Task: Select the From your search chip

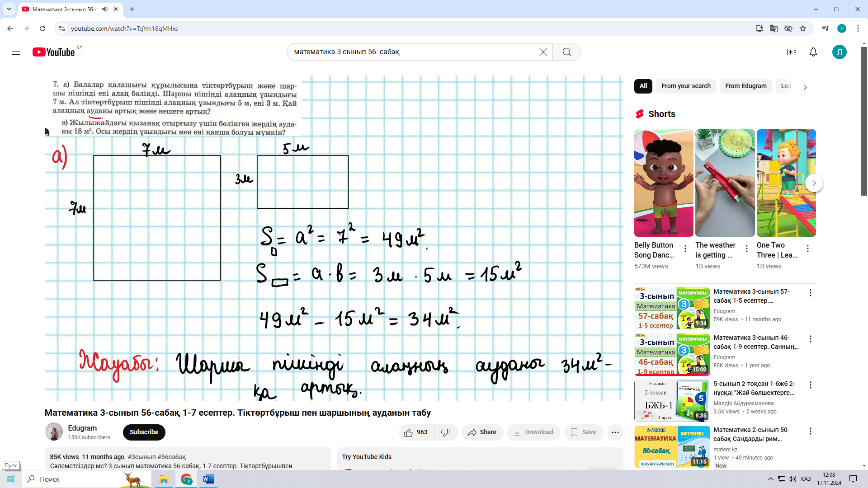Action: [x=685, y=86]
